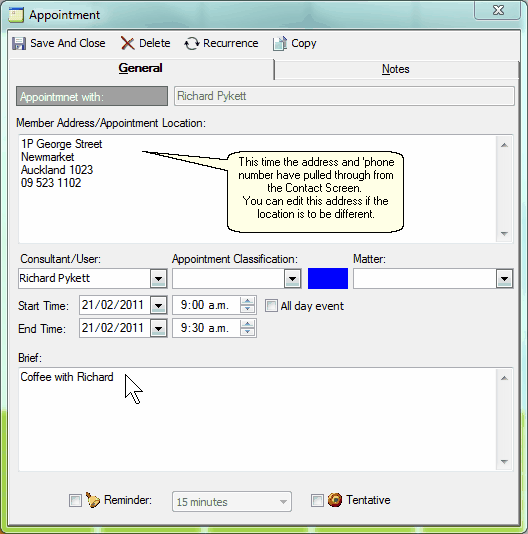Click the Recurrence circular arrows icon
528x534 pixels.
tap(192, 44)
